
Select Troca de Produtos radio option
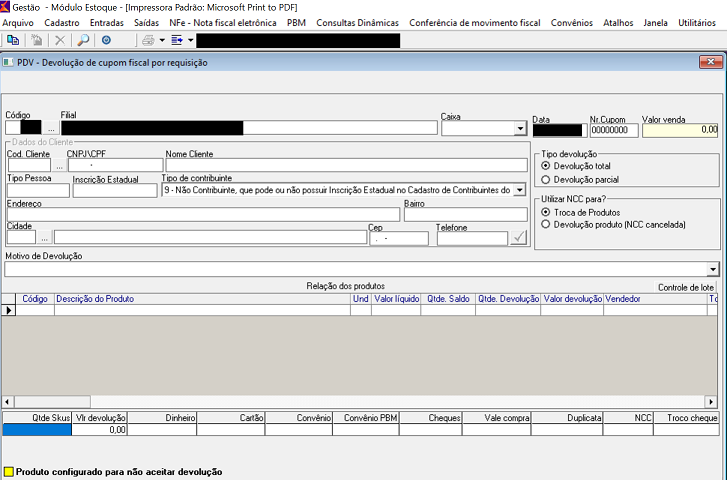coord(545,212)
